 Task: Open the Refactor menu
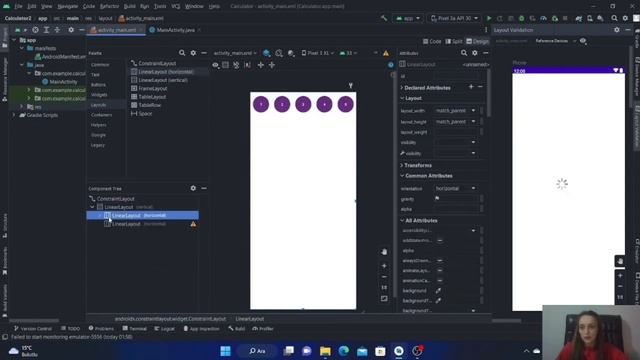[109, 7]
